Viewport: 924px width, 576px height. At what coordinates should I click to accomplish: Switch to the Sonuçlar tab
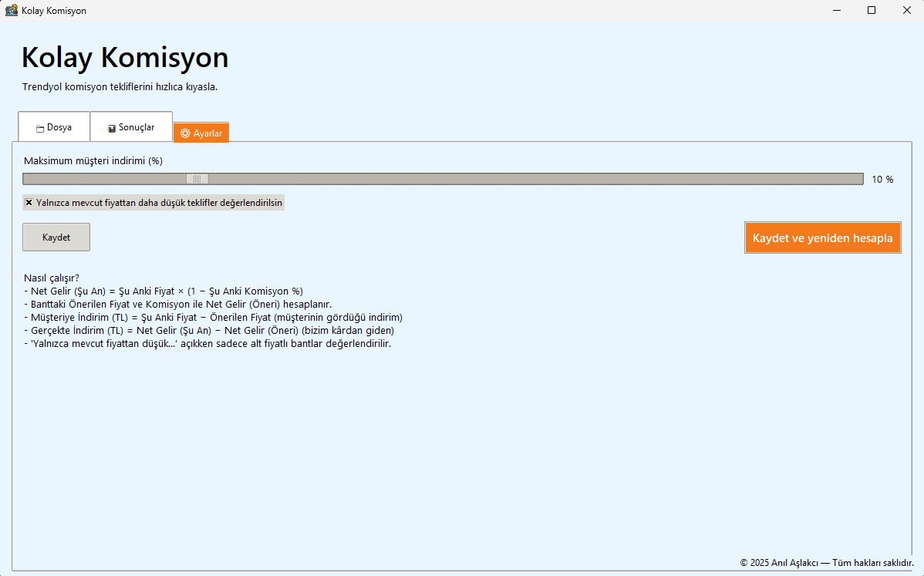[x=131, y=127]
